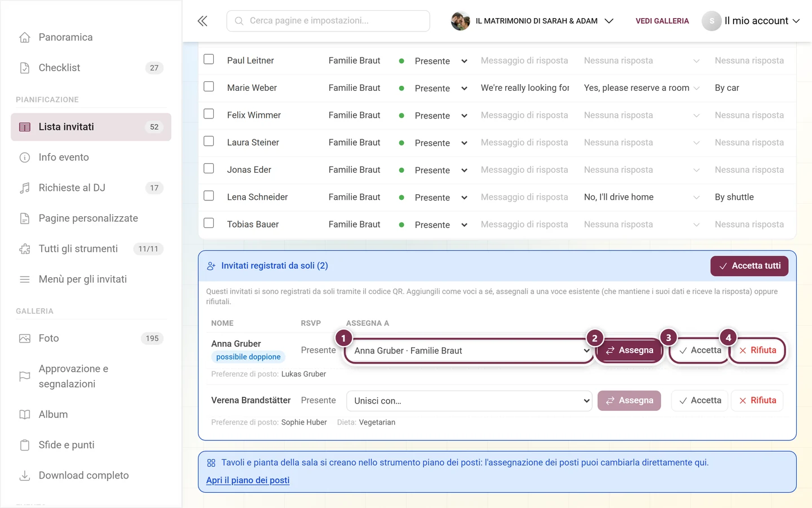This screenshot has width=812, height=508.
Task: Click Accetta tutti button
Action: [749, 266]
